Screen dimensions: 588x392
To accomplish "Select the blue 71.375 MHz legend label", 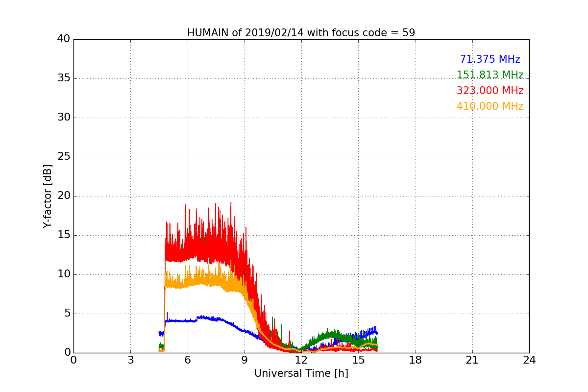I will [x=490, y=59].
